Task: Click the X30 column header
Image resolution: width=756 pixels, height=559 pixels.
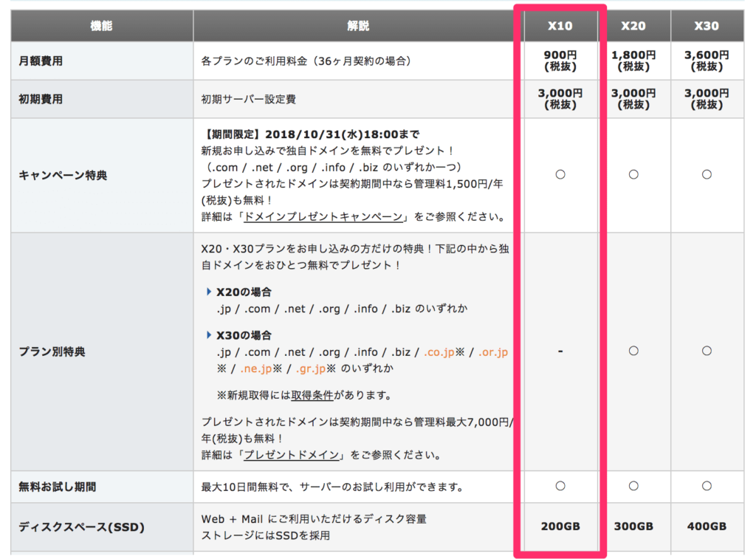Action: pyautogui.click(x=707, y=26)
